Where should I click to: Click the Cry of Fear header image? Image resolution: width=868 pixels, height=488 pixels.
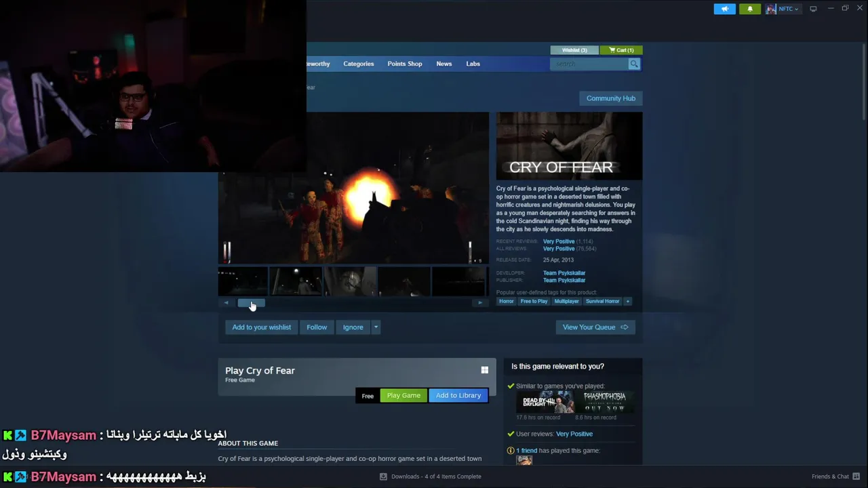pos(569,146)
